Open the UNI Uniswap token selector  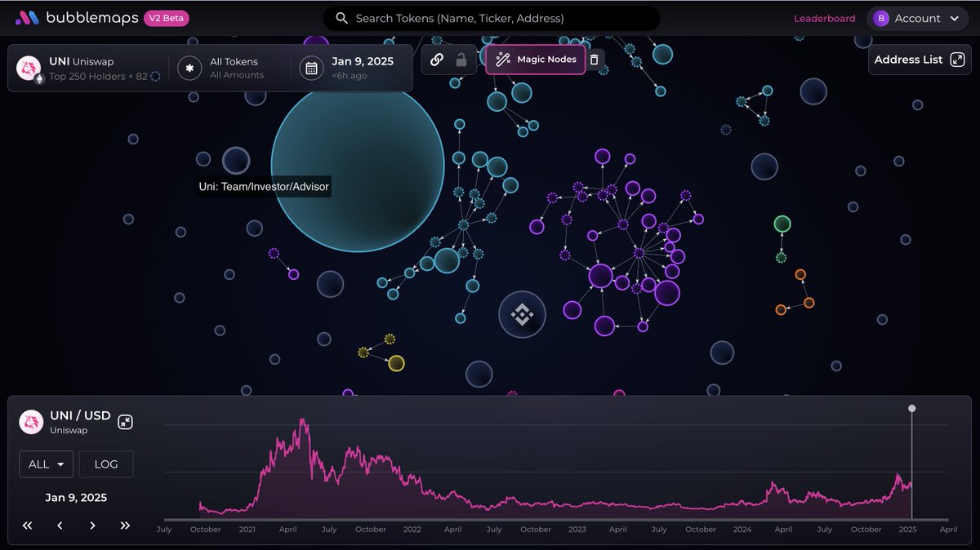[88, 69]
